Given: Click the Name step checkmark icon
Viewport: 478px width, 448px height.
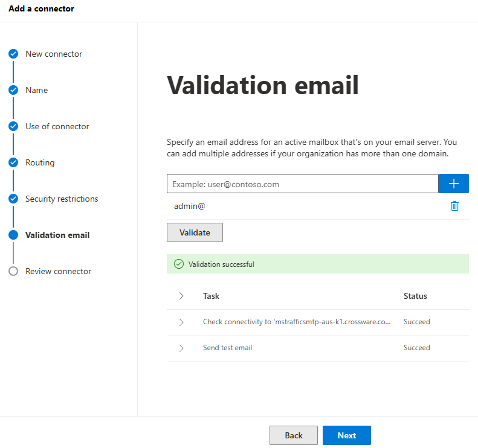Looking at the screenshot, I should [x=13, y=90].
